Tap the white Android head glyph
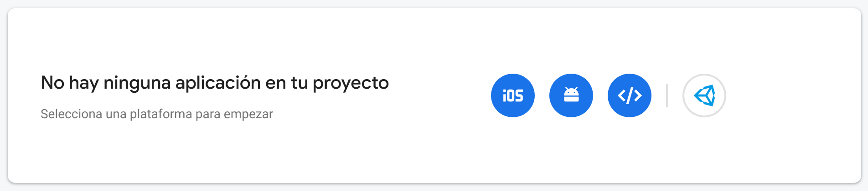The width and height of the screenshot is (868, 191). point(571,95)
